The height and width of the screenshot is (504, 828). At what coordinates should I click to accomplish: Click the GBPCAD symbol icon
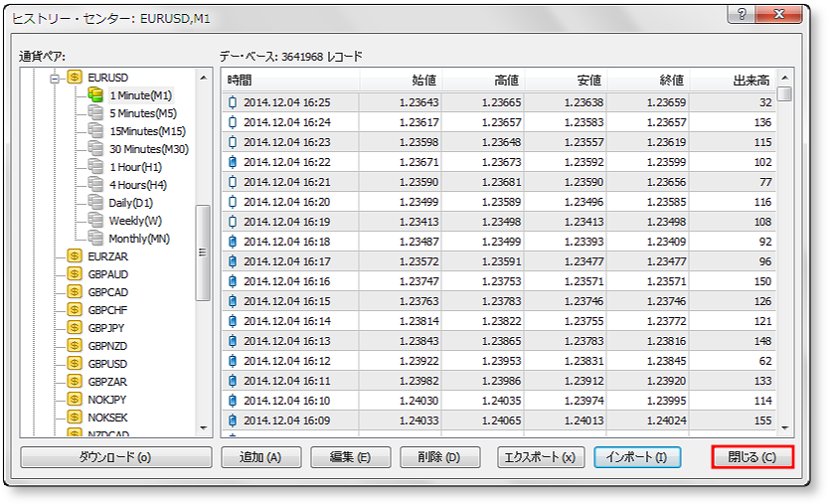[x=75, y=292]
